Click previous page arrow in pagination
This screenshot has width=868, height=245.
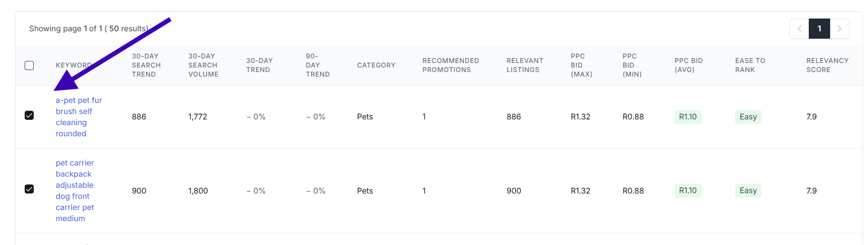coord(799,29)
